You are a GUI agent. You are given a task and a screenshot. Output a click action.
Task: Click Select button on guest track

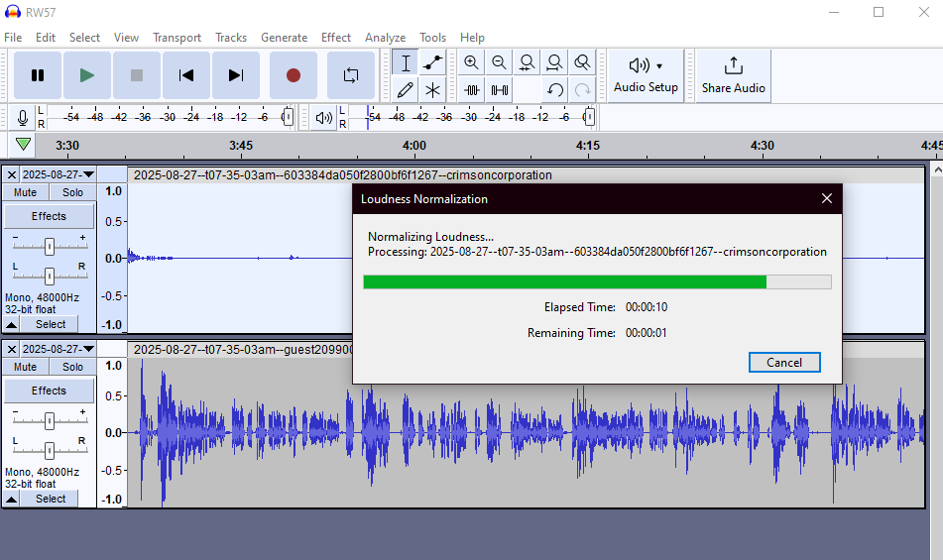pyautogui.click(x=50, y=499)
